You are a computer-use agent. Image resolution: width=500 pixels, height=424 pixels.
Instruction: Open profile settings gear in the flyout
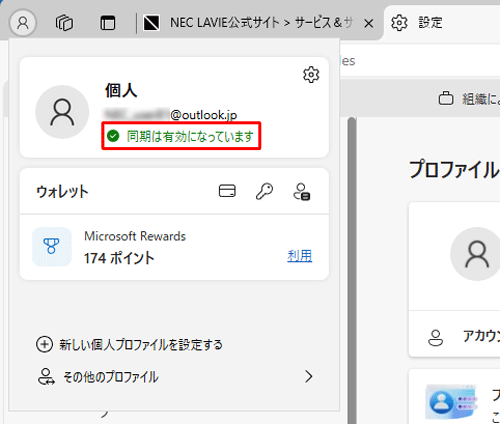[311, 74]
